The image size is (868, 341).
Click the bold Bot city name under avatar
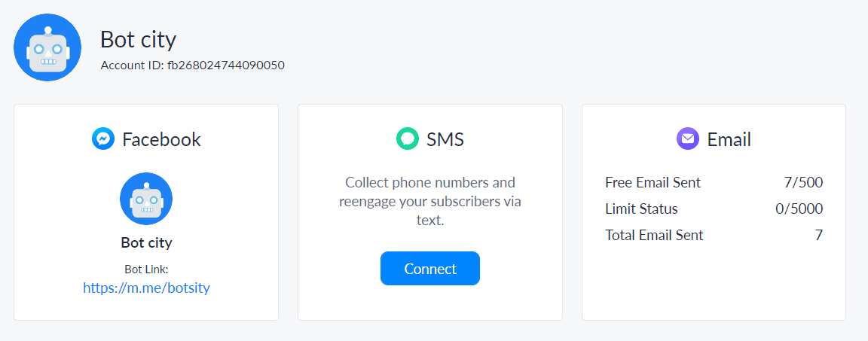(x=146, y=242)
